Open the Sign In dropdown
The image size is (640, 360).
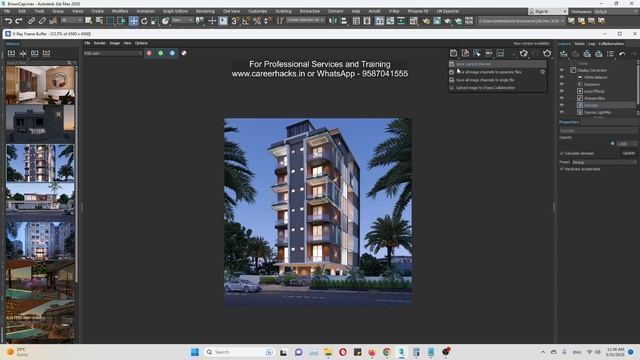tap(547, 11)
